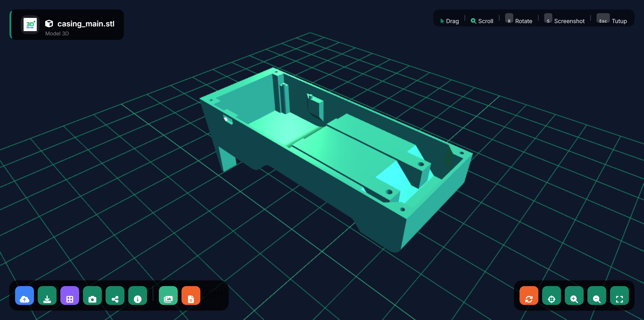Click the 3D ternak logo icon

30,25
